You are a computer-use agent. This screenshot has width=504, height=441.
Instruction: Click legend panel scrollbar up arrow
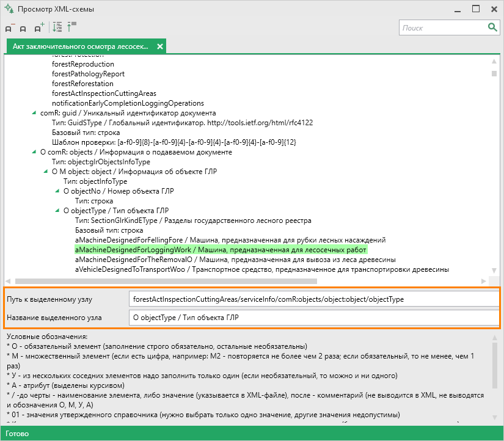pyautogui.click(x=495, y=338)
